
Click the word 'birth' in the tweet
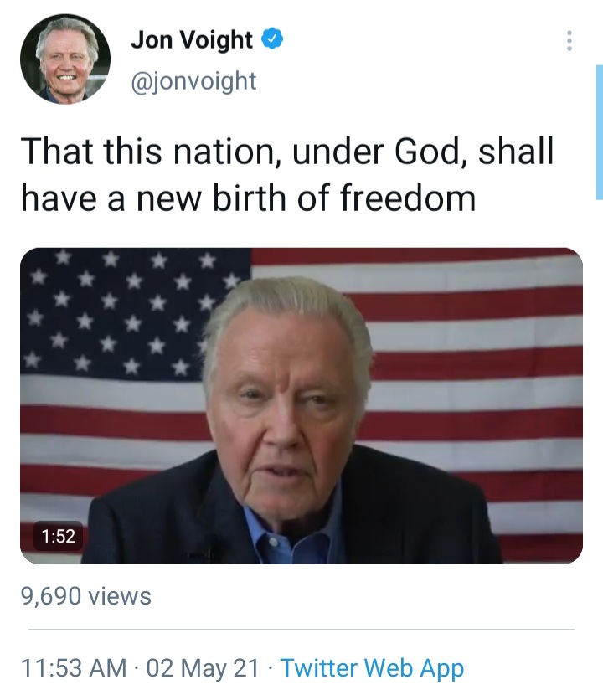[x=250, y=198]
